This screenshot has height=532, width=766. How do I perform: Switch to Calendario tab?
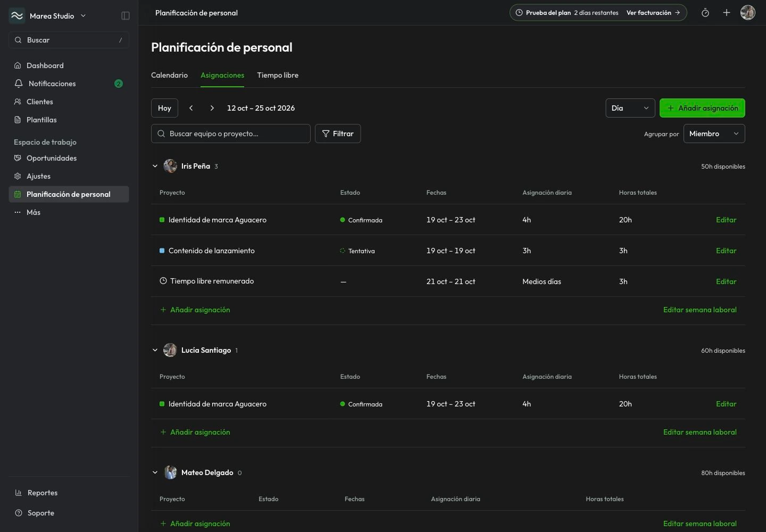(x=169, y=75)
